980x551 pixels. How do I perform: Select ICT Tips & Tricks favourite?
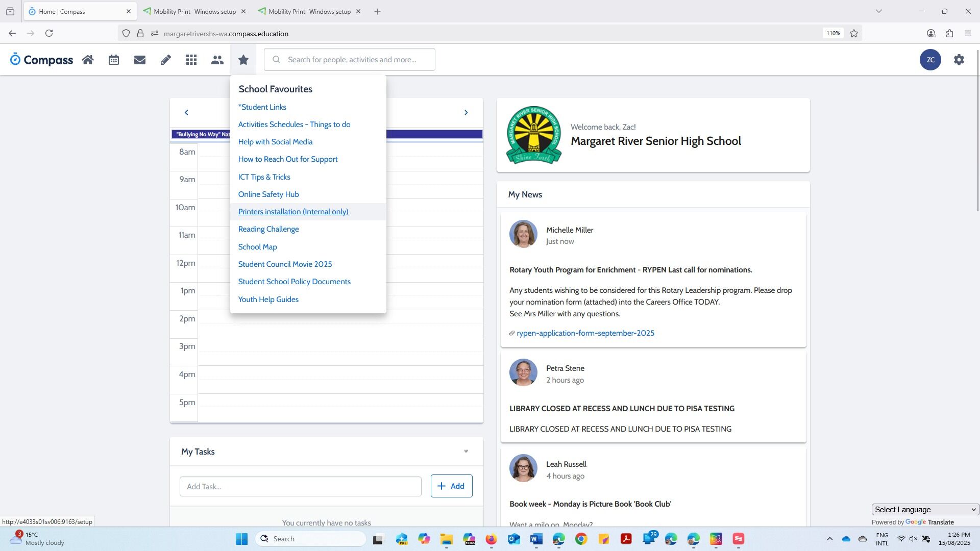tap(264, 177)
